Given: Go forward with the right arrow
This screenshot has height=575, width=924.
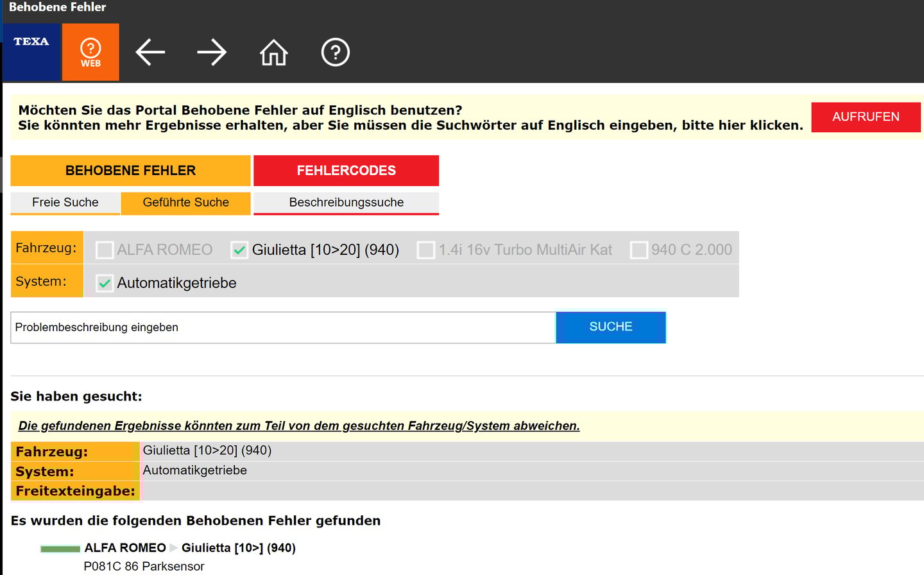Looking at the screenshot, I should point(212,52).
